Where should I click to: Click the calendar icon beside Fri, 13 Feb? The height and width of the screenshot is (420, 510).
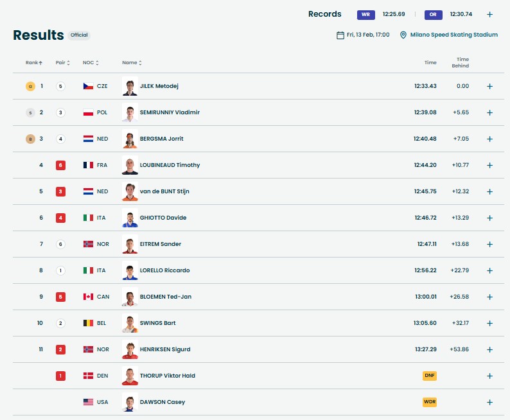tap(340, 35)
